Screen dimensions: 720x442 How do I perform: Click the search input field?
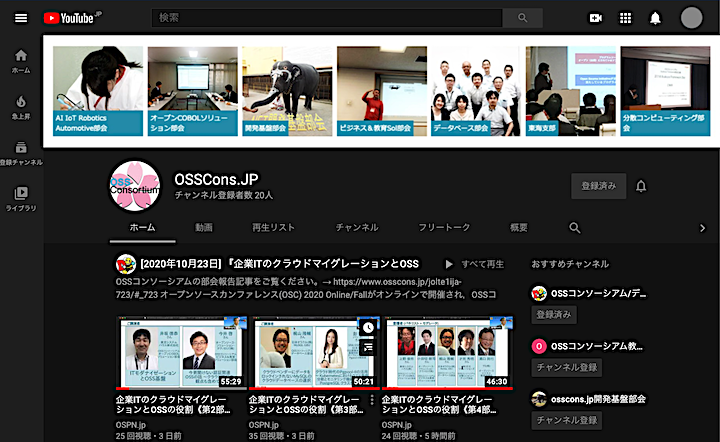(x=326, y=18)
